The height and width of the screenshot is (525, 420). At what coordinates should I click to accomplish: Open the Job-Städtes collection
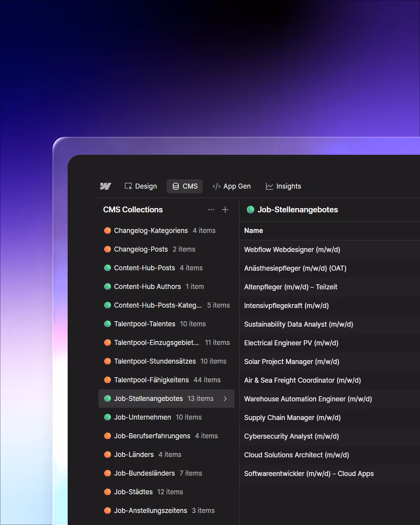point(166,492)
